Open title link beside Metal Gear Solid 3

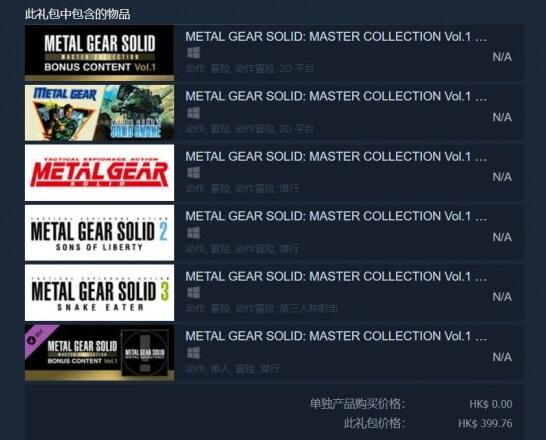(x=336, y=276)
